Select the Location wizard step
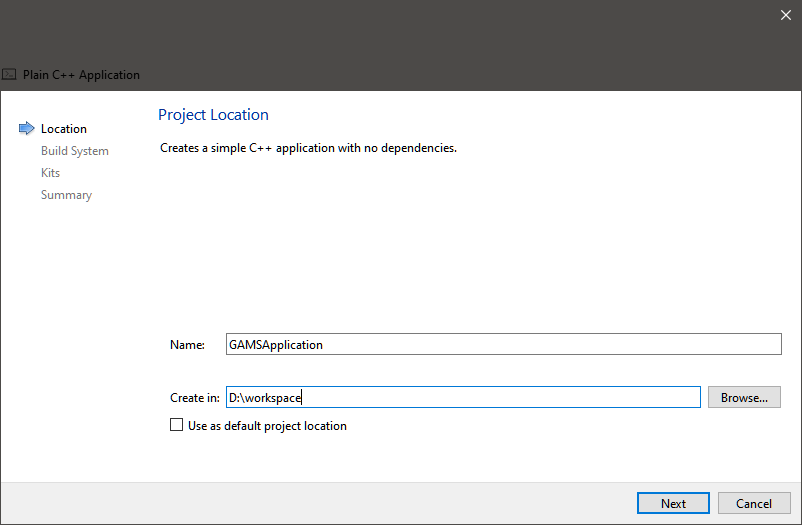 (64, 129)
